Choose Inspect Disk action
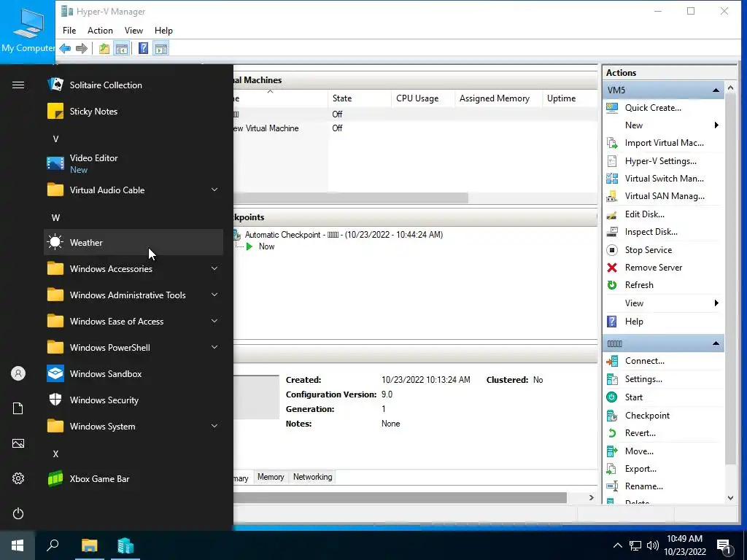 point(651,232)
